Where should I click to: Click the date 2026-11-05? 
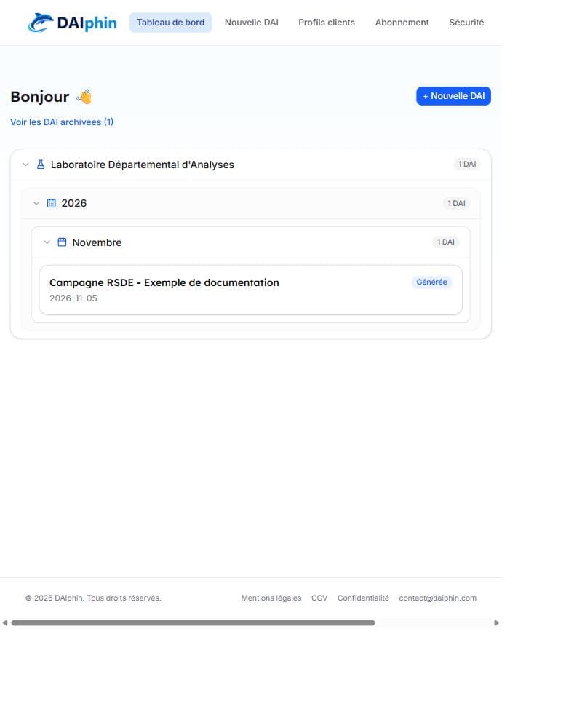[73, 298]
